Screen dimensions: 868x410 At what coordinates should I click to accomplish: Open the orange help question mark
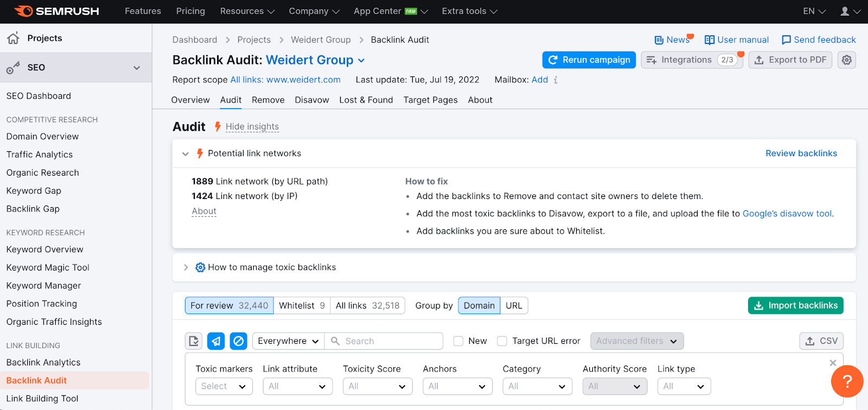pyautogui.click(x=847, y=381)
